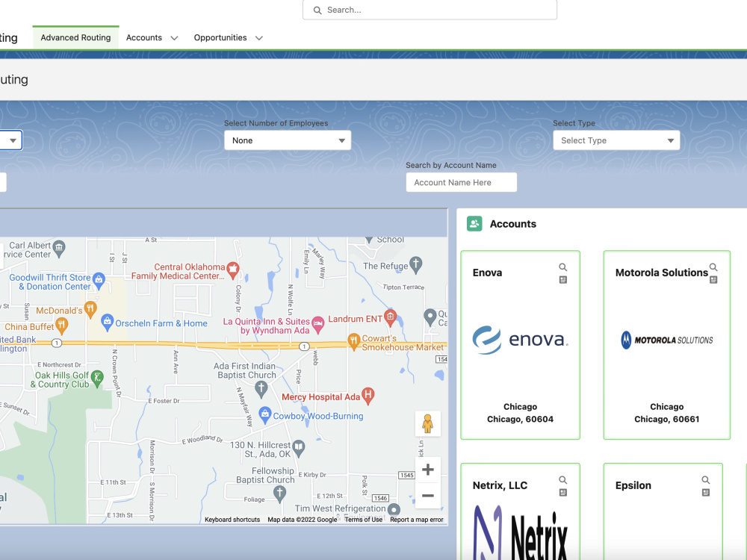
Task: Click the Cowboy Wood-Burning shopping pin
Action: pos(265,414)
